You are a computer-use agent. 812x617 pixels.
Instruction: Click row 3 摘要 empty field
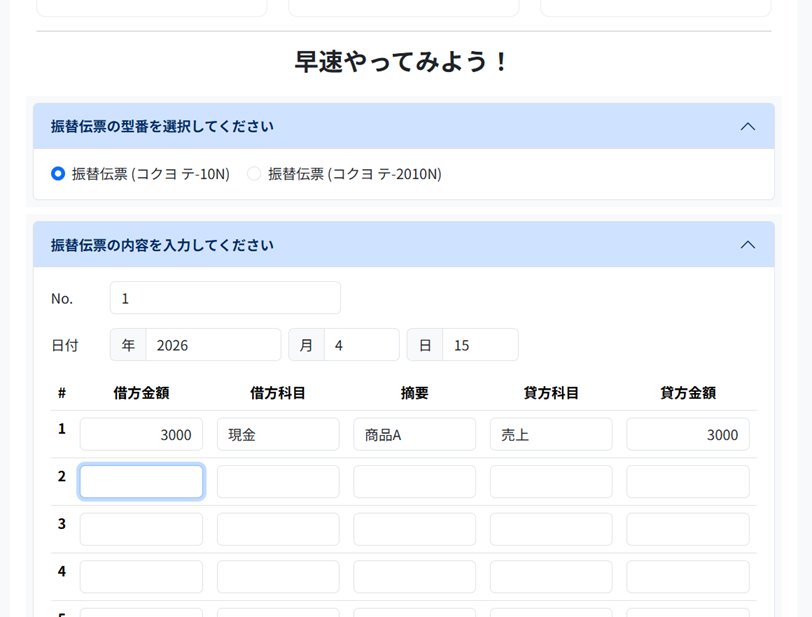[414, 529]
